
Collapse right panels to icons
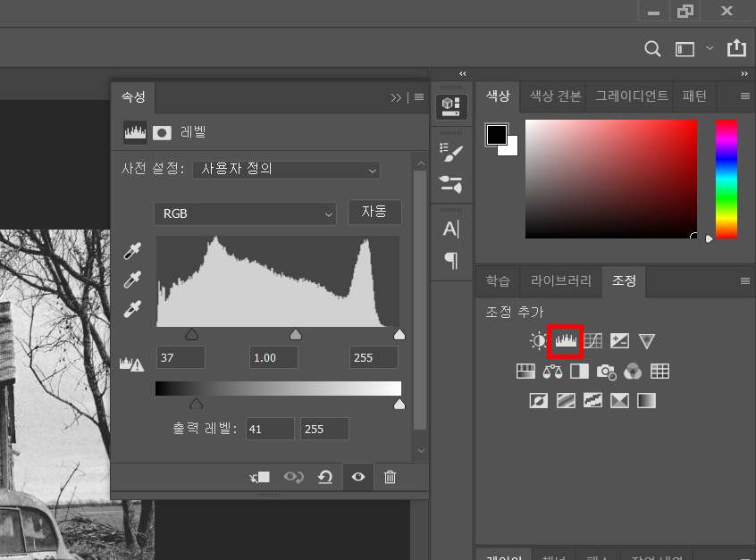click(744, 74)
